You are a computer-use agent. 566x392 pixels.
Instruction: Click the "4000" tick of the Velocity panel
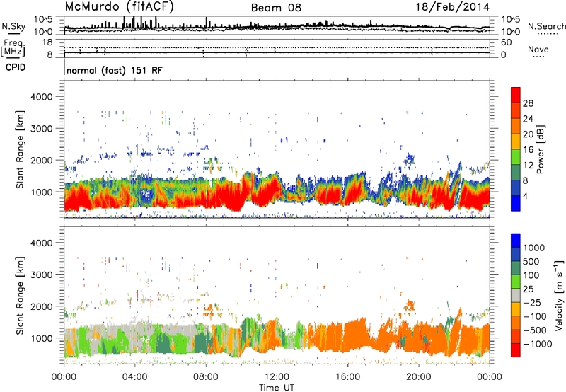[x=41, y=243]
